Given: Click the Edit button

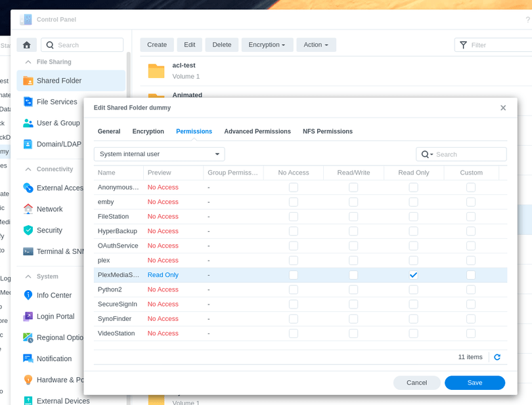Looking at the screenshot, I should click(189, 45).
